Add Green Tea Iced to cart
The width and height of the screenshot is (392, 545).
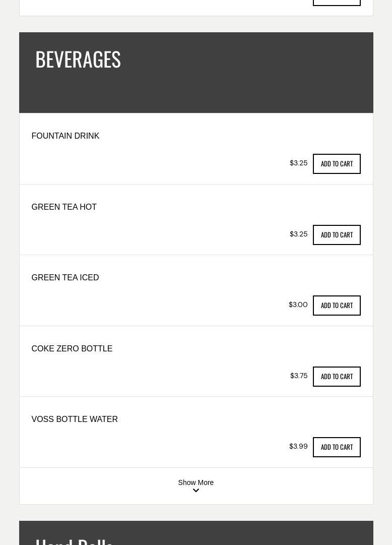click(337, 306)
